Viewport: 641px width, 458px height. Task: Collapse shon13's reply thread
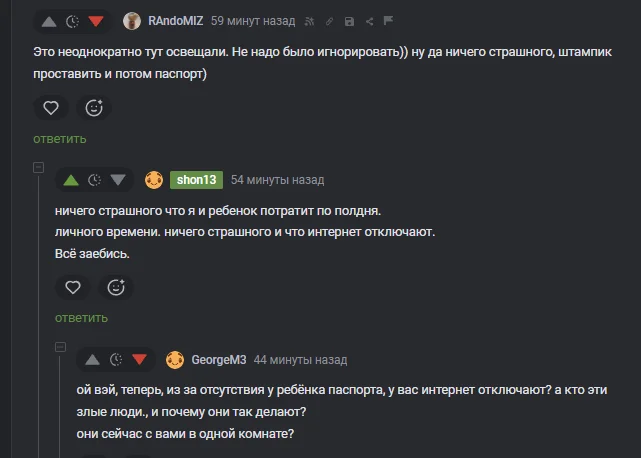coord(38,167)
